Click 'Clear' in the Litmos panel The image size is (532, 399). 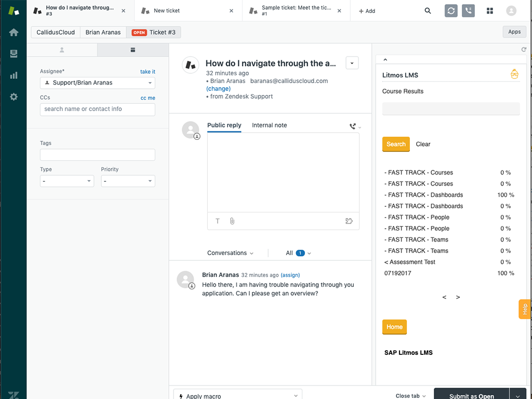click(423, 144)
